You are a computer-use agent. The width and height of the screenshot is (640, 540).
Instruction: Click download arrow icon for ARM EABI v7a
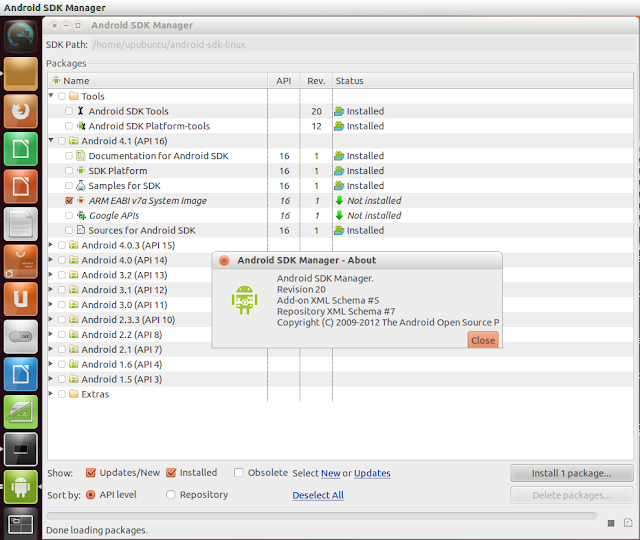pos(339,200)
